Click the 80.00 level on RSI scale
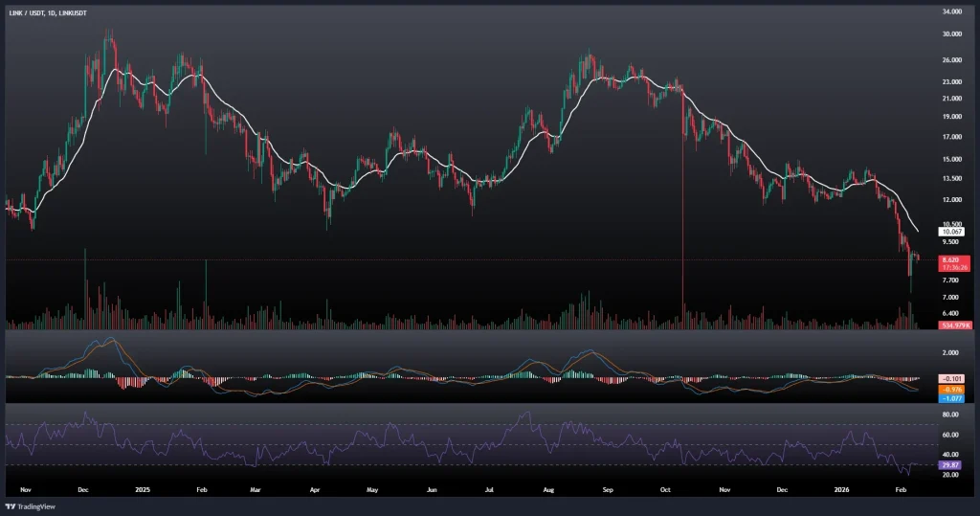Screen dimensions: 980x516 pos(950,415)
